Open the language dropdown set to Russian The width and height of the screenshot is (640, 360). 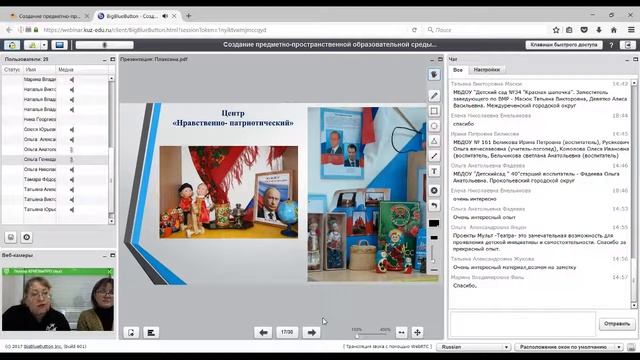474,347
